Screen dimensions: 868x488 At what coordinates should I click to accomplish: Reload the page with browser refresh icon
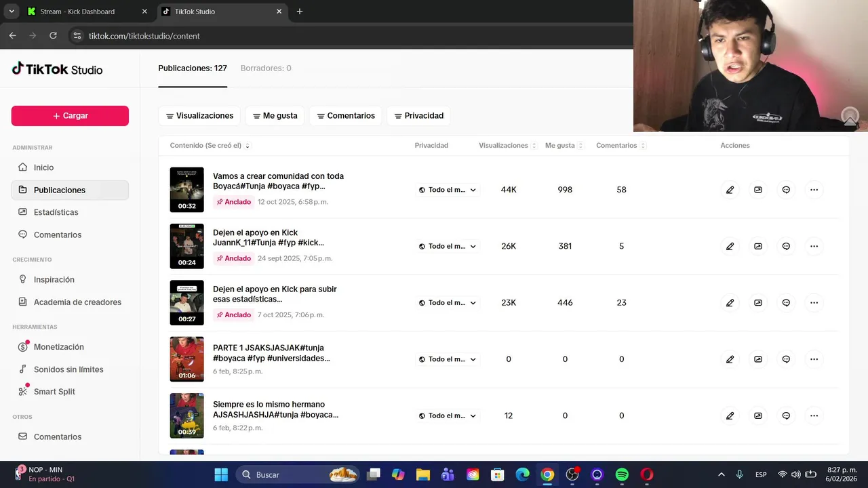53,35
